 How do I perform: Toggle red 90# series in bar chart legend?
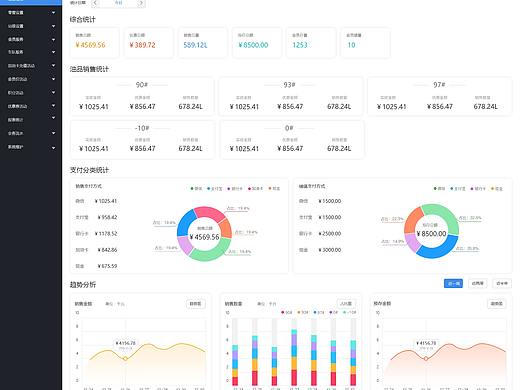point(287,313)
